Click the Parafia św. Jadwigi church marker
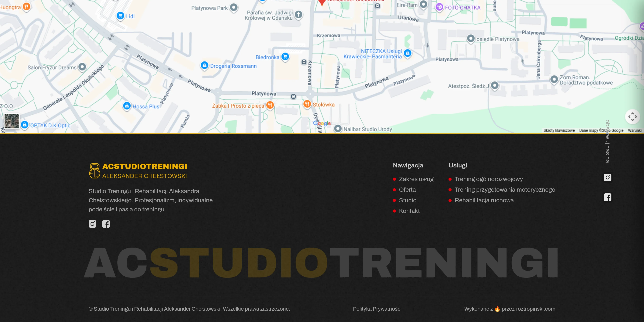 click(298, 15)
